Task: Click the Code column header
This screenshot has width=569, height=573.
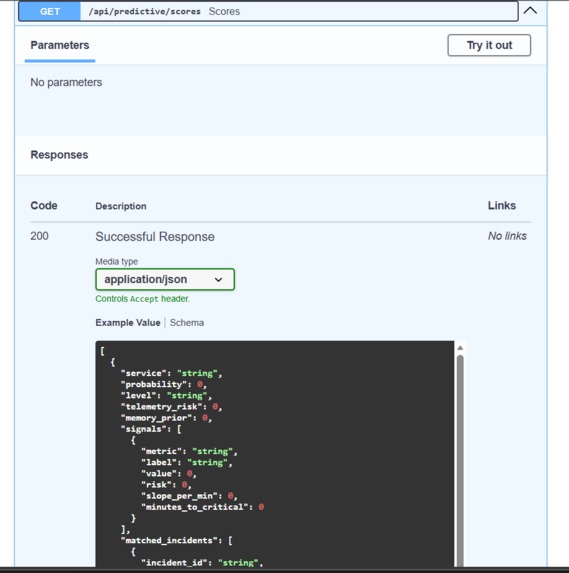Action: (44, 206)
